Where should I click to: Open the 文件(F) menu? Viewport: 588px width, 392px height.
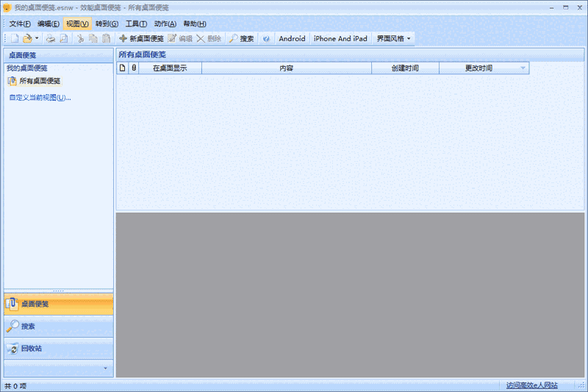pyautogui.click(x=20, y=24)
